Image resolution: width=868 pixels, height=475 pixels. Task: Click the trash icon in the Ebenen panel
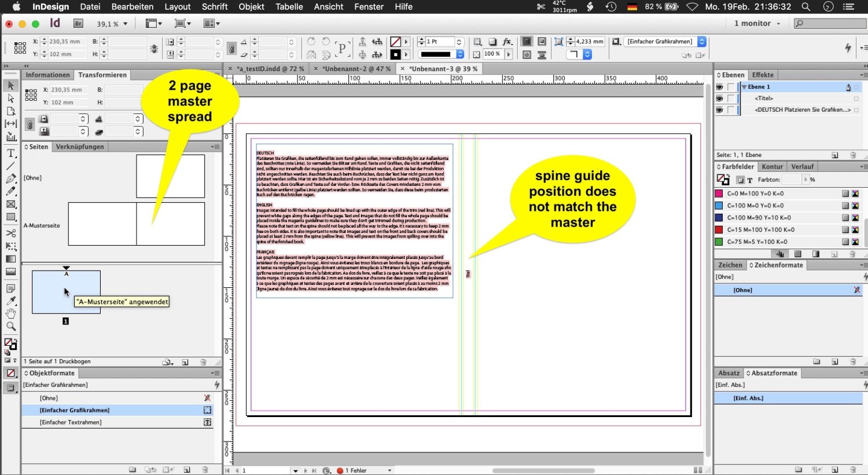[852, 155]
